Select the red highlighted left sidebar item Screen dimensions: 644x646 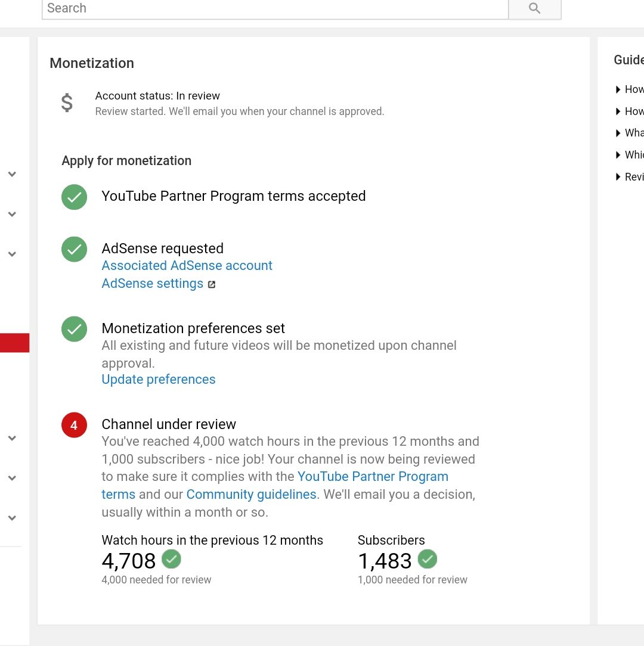14,343
